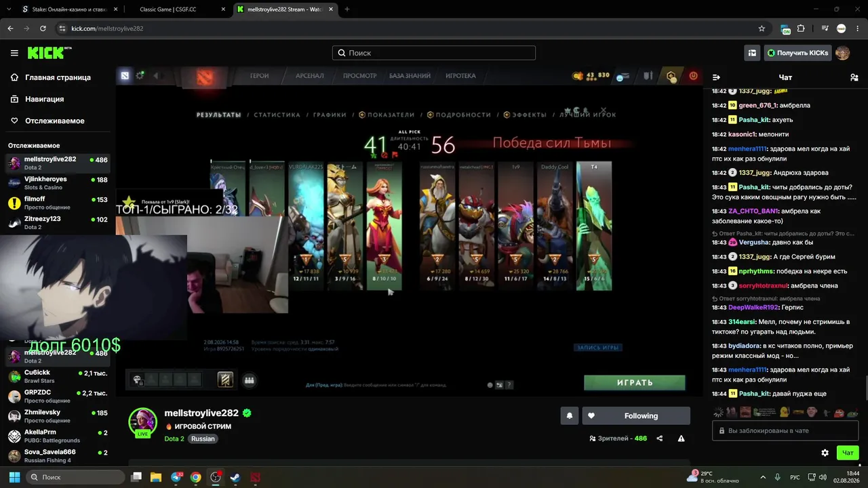The width and height of the screenshot is (868, 488).
Task: Open the dashboard icon beside Получить KICKs
Action: click(752, 53)
